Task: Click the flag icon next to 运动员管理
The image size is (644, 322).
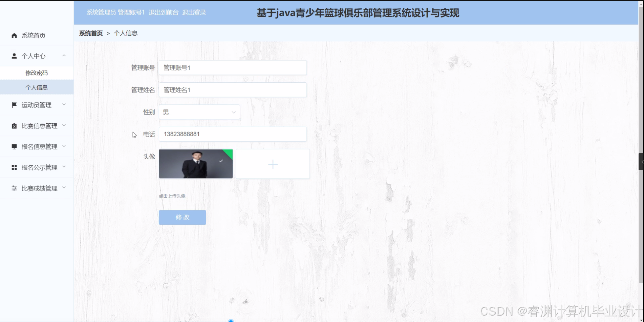Action: coord(14,105)
